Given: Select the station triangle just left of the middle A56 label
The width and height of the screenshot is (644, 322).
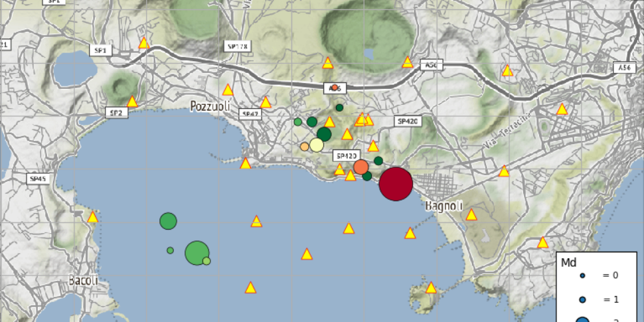Looking at the screenshot, I should pyautogui.click(x=407, y=62).
